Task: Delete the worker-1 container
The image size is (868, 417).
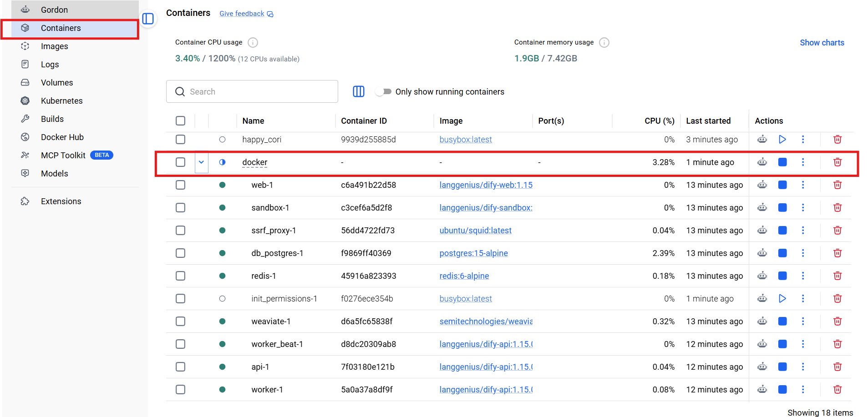Action: [837, 389]
